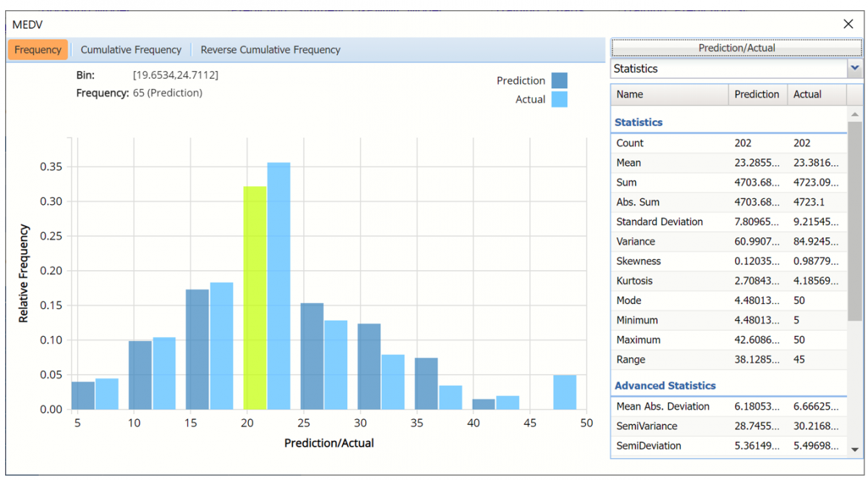
Task: Select the Standard Deviation row
Action: pos(728,222)
